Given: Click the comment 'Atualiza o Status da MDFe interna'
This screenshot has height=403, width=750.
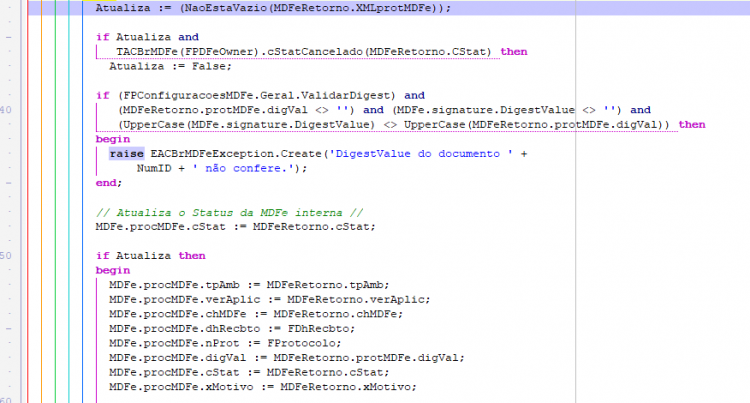Looking at the screenshot, I should tap(230, 212).
